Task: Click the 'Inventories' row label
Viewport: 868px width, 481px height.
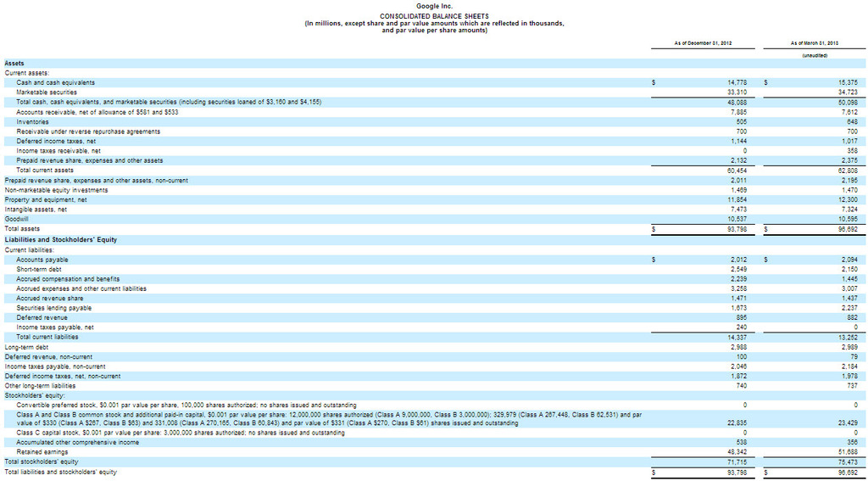Action: tap(32, 121)
